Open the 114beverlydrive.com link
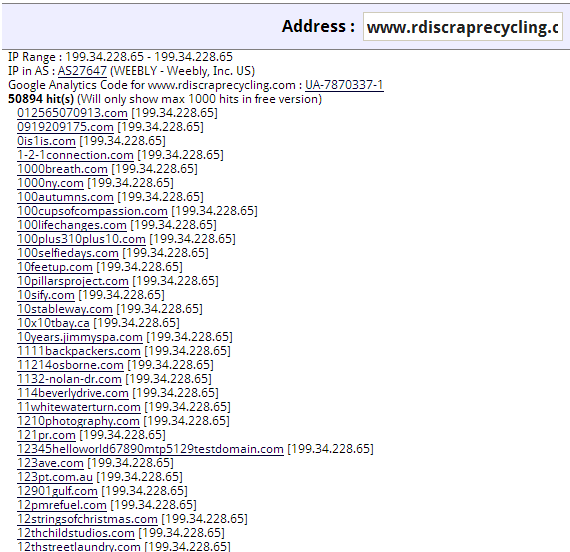The width and height of the screenshot is (570, 552). (x=73, y=393)
